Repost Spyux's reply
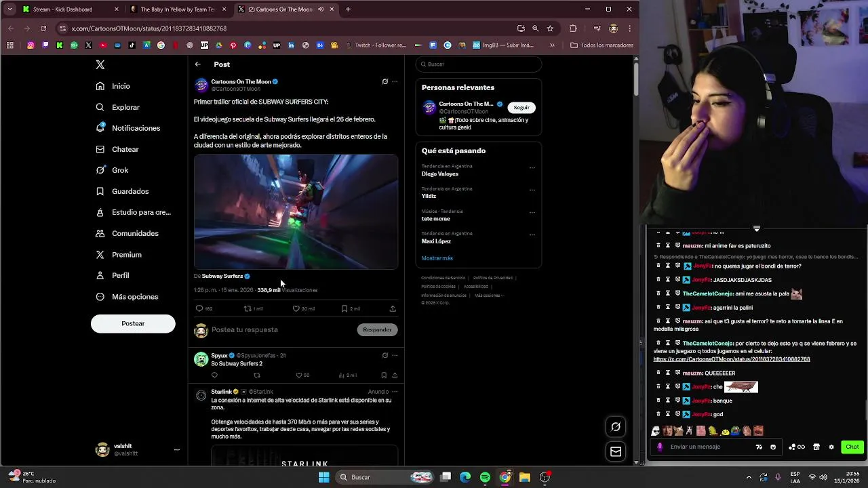The image size is (868, 488). click(256, 375)
